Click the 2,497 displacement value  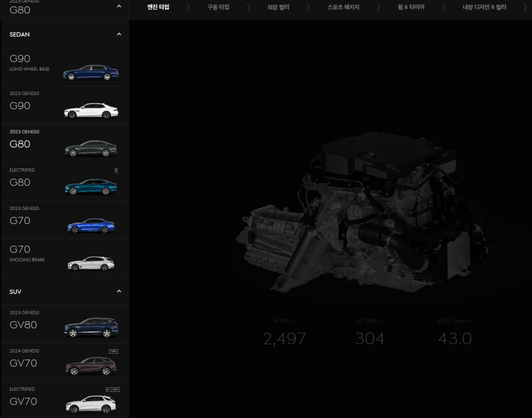click(x=284, y=338)
